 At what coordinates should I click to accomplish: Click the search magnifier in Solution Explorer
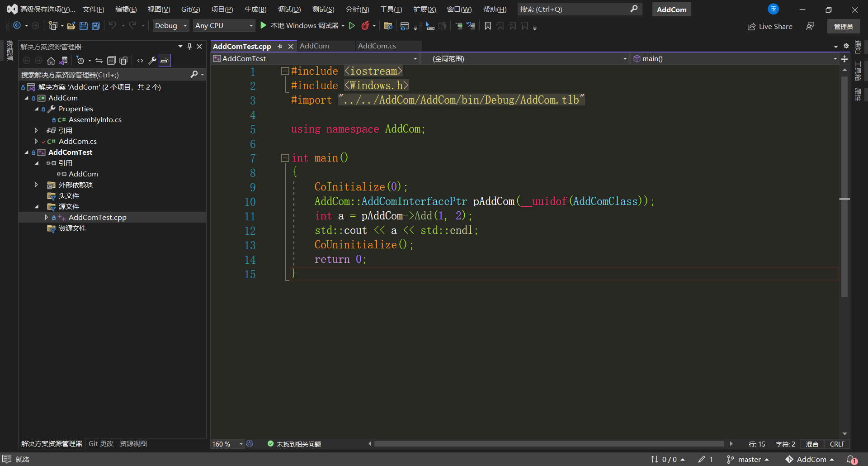tap(194, 75)
